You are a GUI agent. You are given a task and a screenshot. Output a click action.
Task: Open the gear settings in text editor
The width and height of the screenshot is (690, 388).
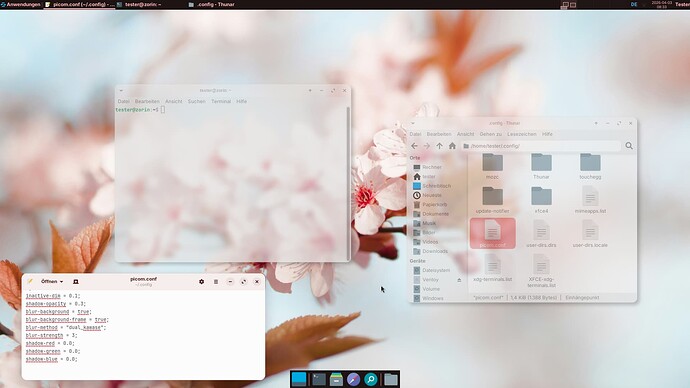point(202,282)
